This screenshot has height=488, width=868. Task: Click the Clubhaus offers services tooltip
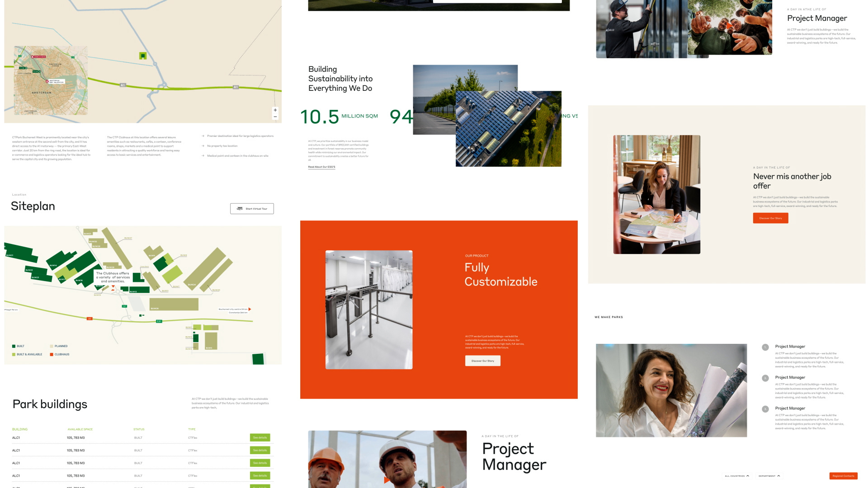(113, 277)
